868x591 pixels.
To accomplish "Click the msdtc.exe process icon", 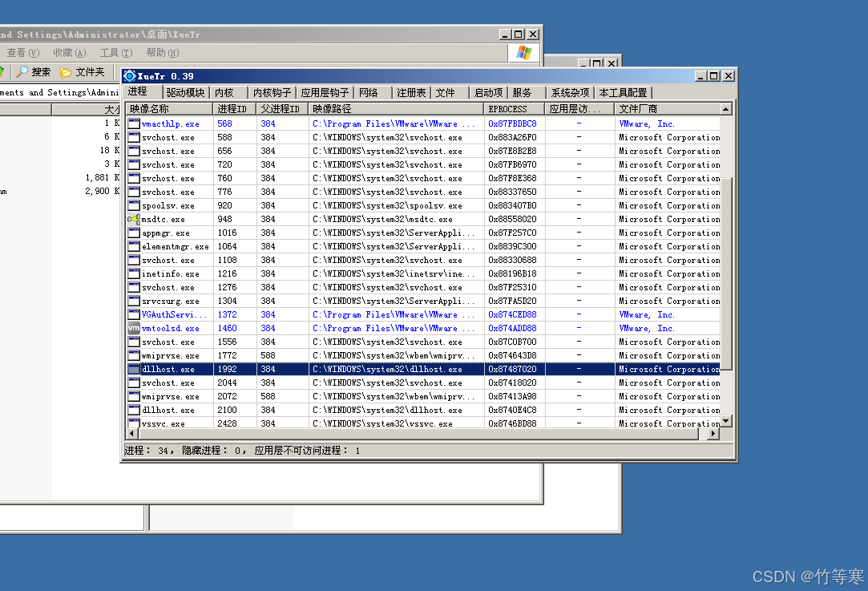I will point(134,219).
